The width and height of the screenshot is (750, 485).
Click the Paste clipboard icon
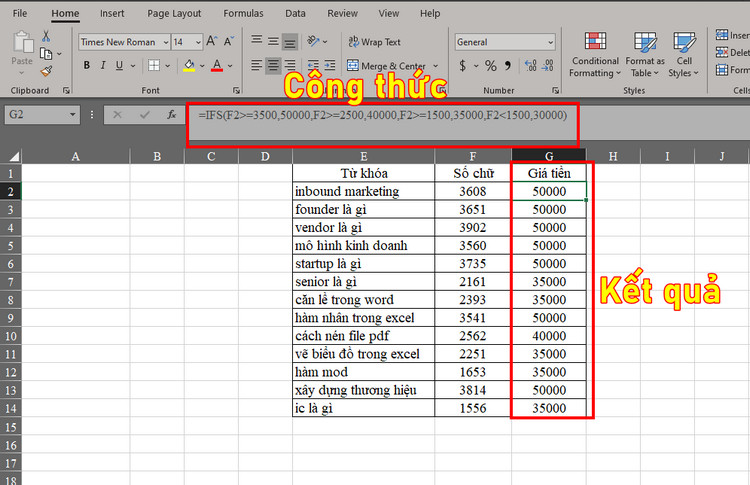pos(22,43)
